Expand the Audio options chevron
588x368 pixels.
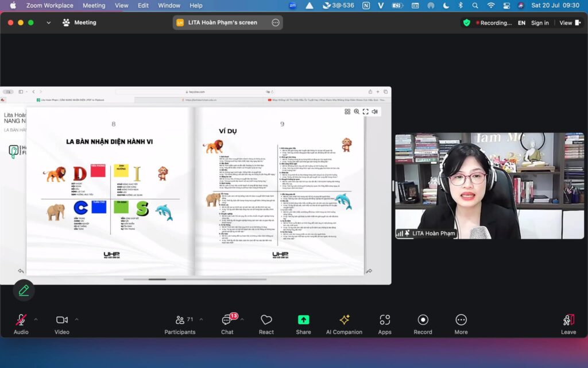point(36,319)
